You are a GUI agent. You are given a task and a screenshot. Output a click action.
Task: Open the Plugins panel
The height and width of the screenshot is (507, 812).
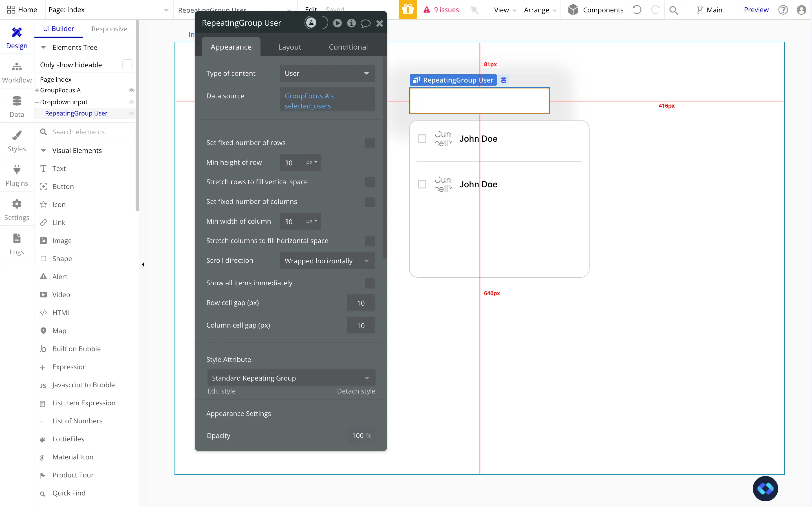(17, 175)
